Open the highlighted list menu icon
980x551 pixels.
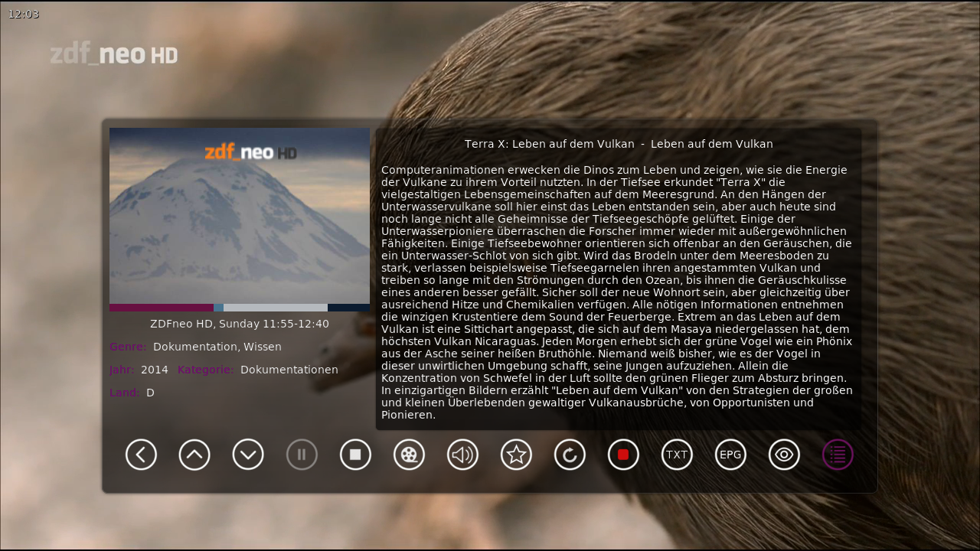click(x=838, y=455)
